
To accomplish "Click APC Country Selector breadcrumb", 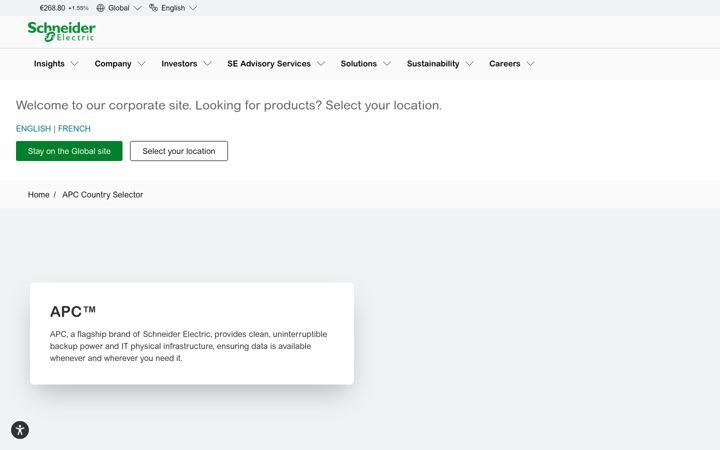I will [102, 195].
